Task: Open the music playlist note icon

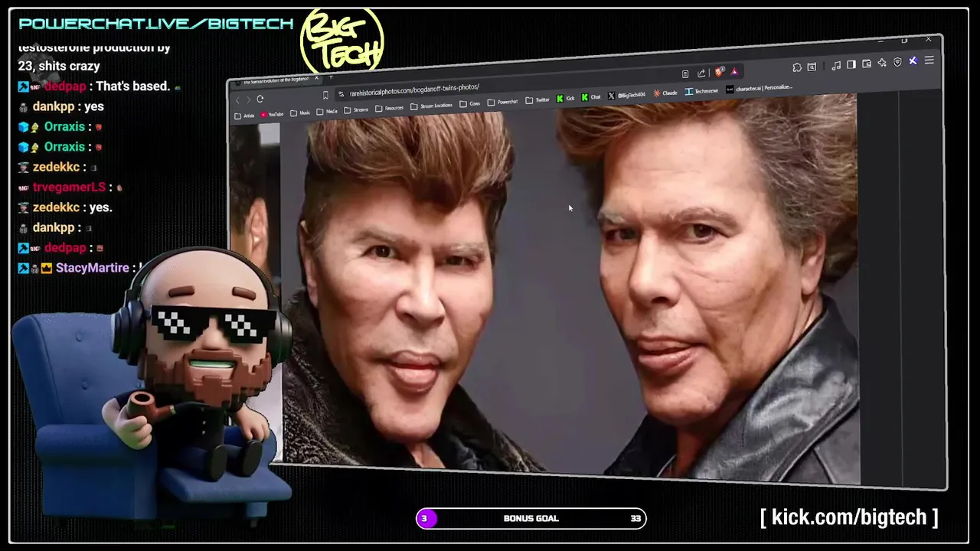Action: click(836, 66)
